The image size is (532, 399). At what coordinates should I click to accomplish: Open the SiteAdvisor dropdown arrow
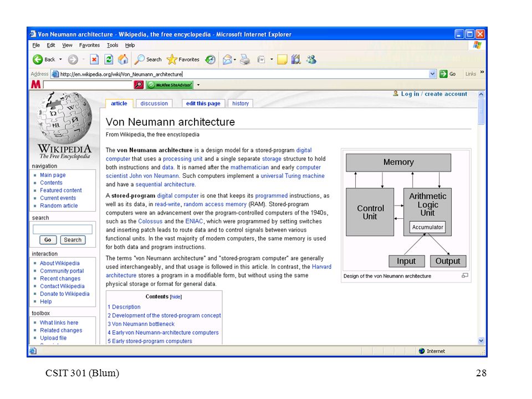(198, 85)
